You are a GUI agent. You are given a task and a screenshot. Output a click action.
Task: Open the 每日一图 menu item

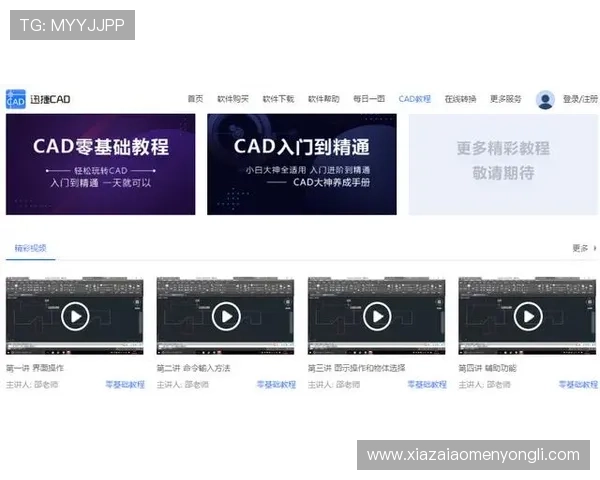click(x=369, y=99)
